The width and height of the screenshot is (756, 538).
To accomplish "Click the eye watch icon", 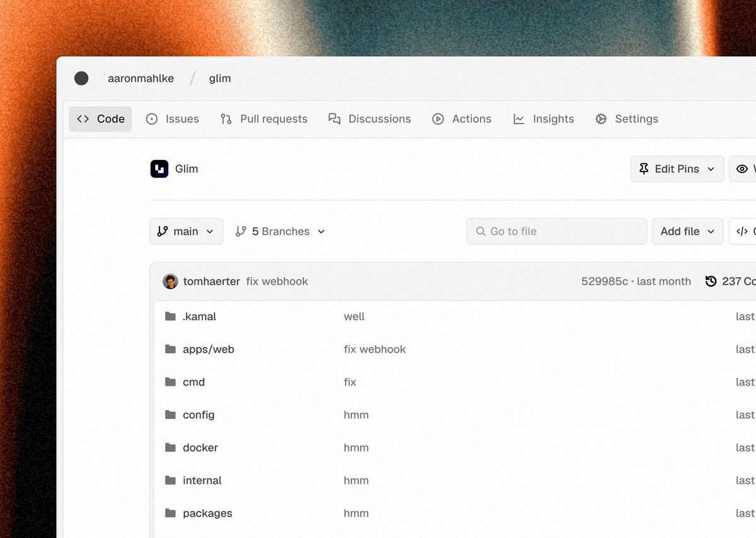I will coord(742,169).
